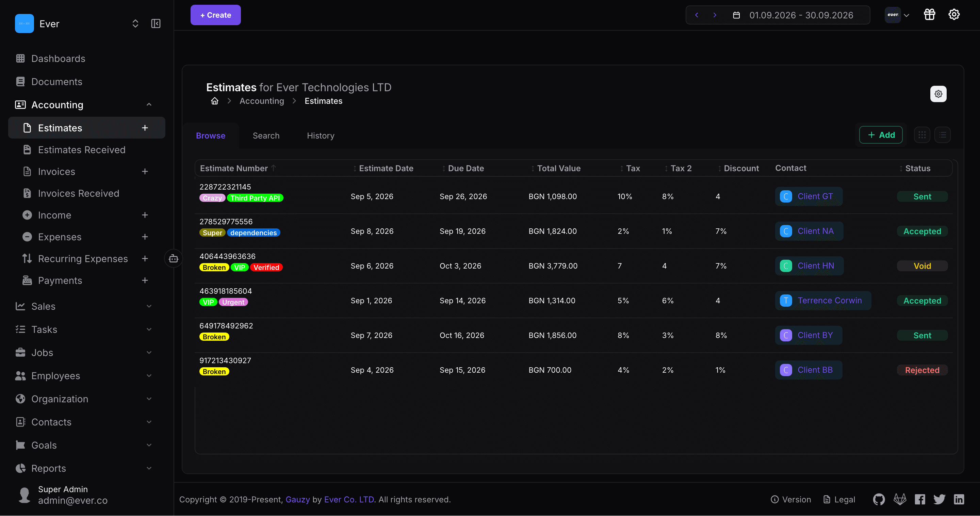Expand the Goals section

(x=149, y=445)
